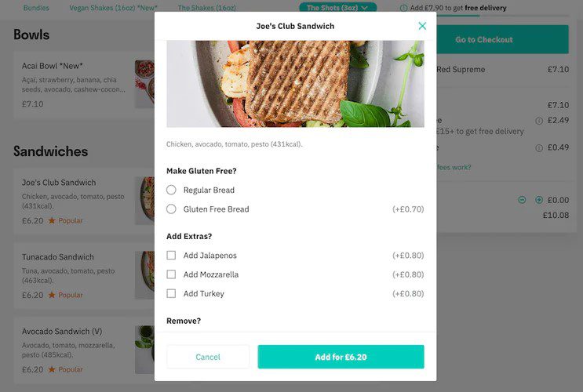Close the Joe's Club Sandwich dialog
Screen dimensions: 583x392
(422, 26)
